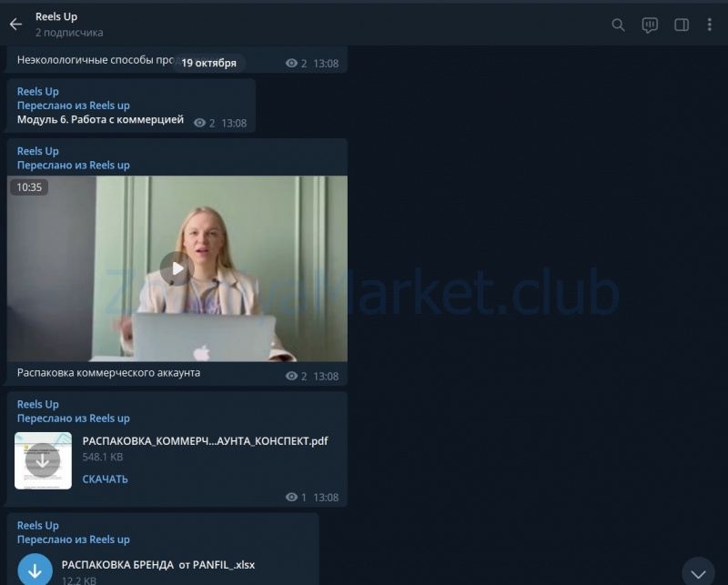The image size is (728, 585).
Task: Click views eye icon on pdf message
Action: [291, 497]
